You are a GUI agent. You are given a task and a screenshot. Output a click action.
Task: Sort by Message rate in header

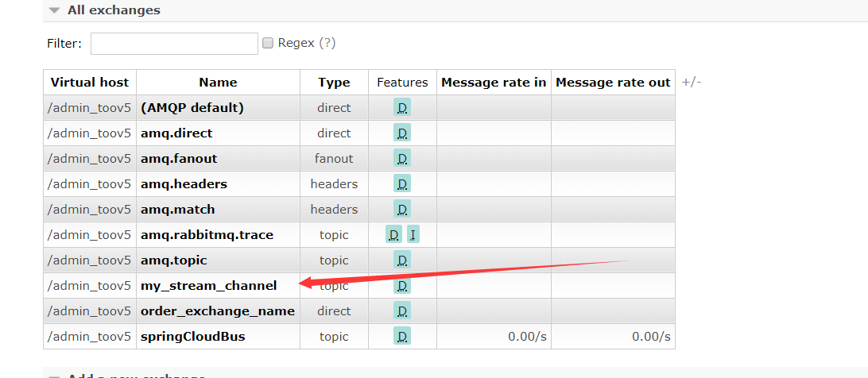tap(494, 83)
